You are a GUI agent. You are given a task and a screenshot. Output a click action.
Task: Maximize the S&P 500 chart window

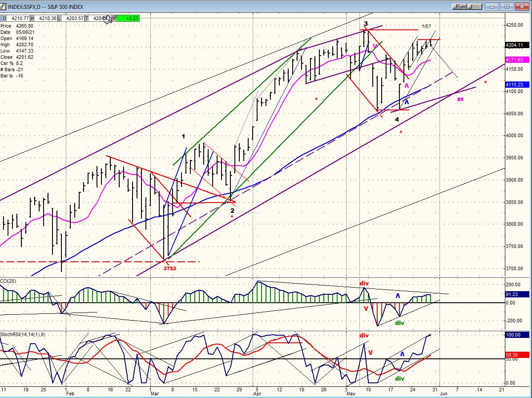pyautogui.click(x=507, y=6)
